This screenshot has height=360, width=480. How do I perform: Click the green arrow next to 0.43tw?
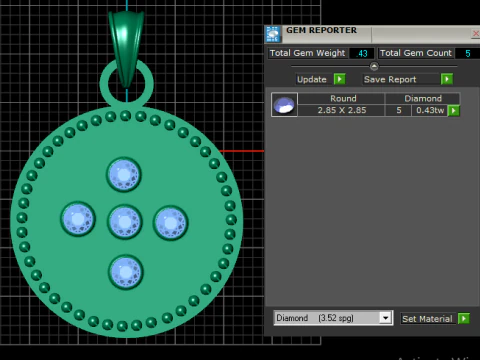(454, 110)
